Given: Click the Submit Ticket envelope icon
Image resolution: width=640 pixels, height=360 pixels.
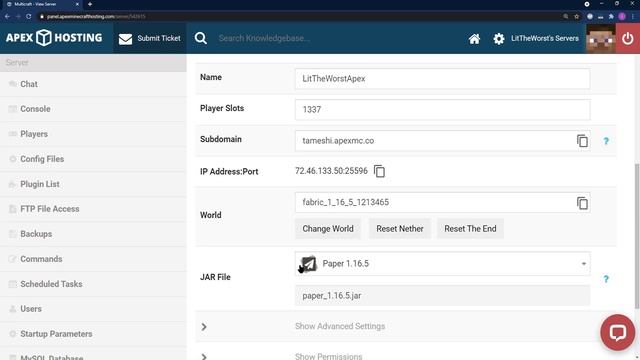Looking at the screenshot, I should (125, 39).
